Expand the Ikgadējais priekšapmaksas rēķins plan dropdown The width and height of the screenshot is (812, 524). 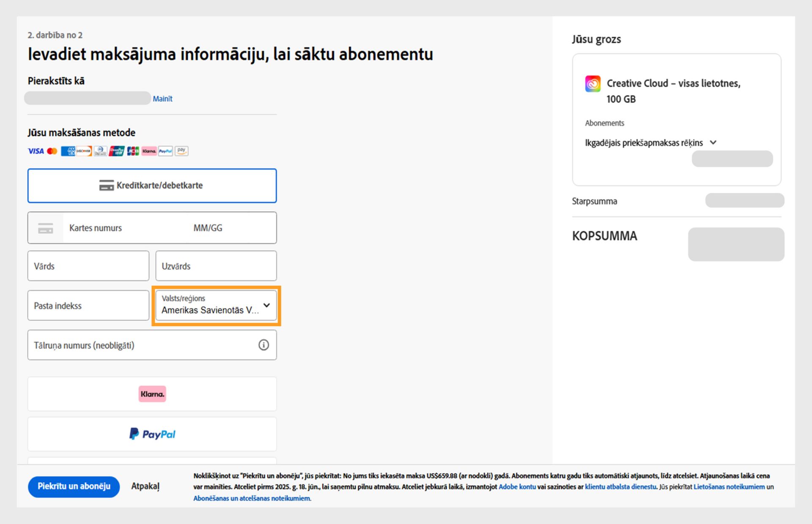[x=650, y=143]
